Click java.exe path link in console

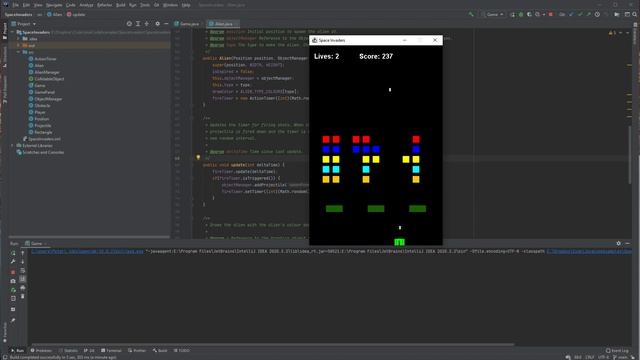87,251
